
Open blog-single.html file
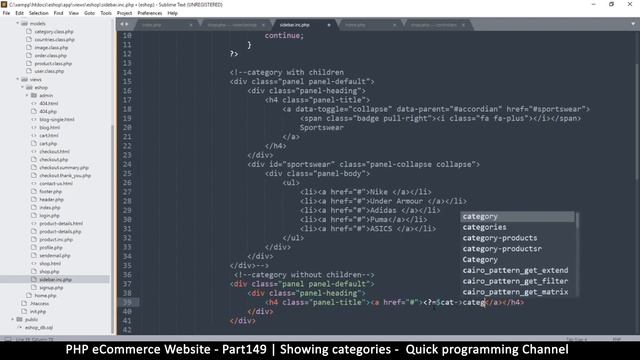57,120
